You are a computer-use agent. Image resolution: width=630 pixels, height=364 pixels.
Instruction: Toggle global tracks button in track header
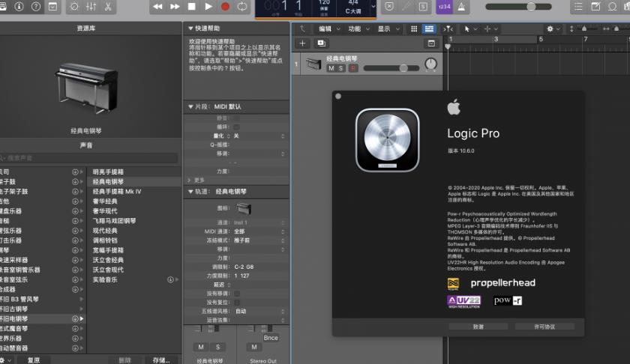pos(431,43)
